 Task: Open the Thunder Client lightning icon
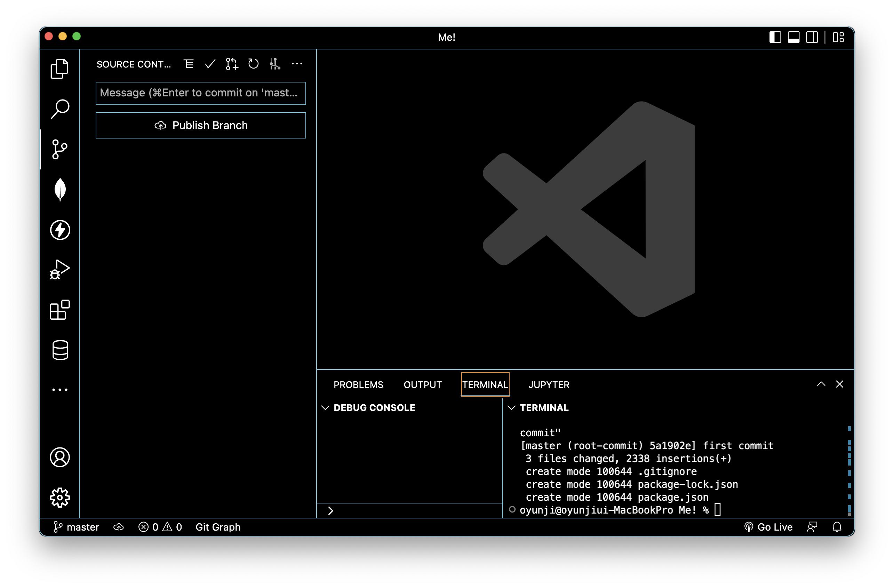(60, 230)
